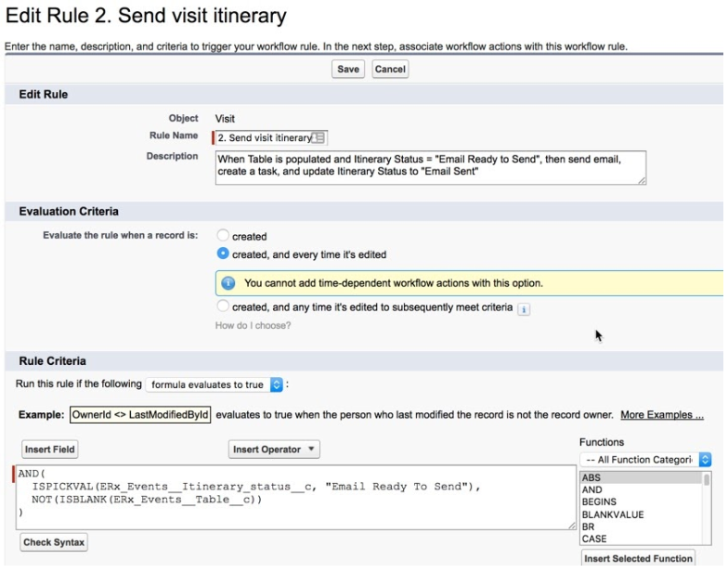Select 'created, and every time it's edited'
Screen dimensions: 728x573
(223, 254)
